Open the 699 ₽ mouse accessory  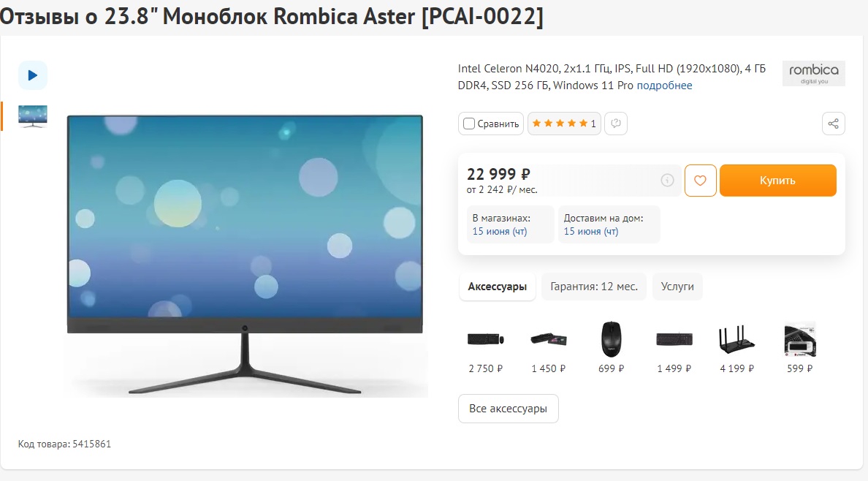pos(611,347)
